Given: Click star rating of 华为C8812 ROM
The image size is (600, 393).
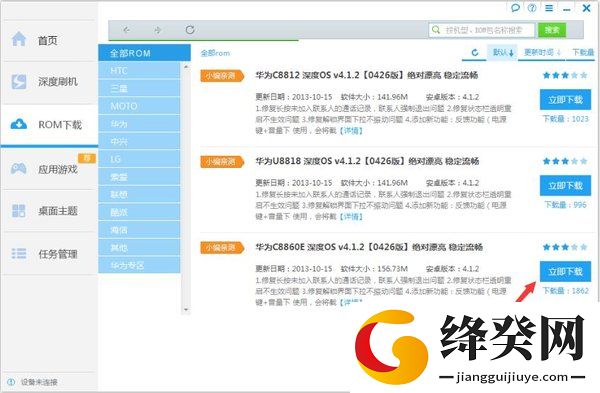Looking at the screenshot, I should click(565, 75).
